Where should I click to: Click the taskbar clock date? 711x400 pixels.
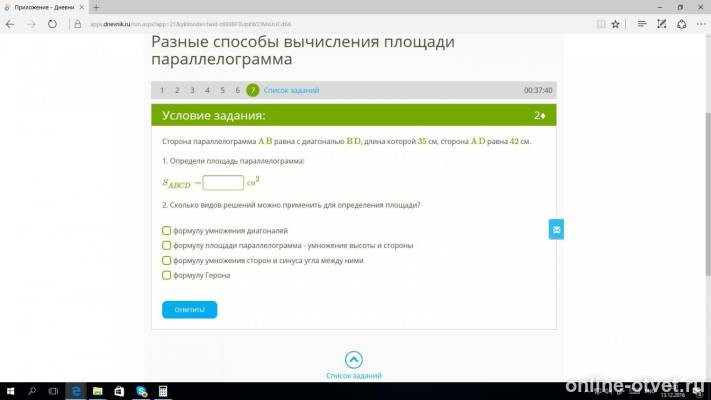tap(673, 395)
